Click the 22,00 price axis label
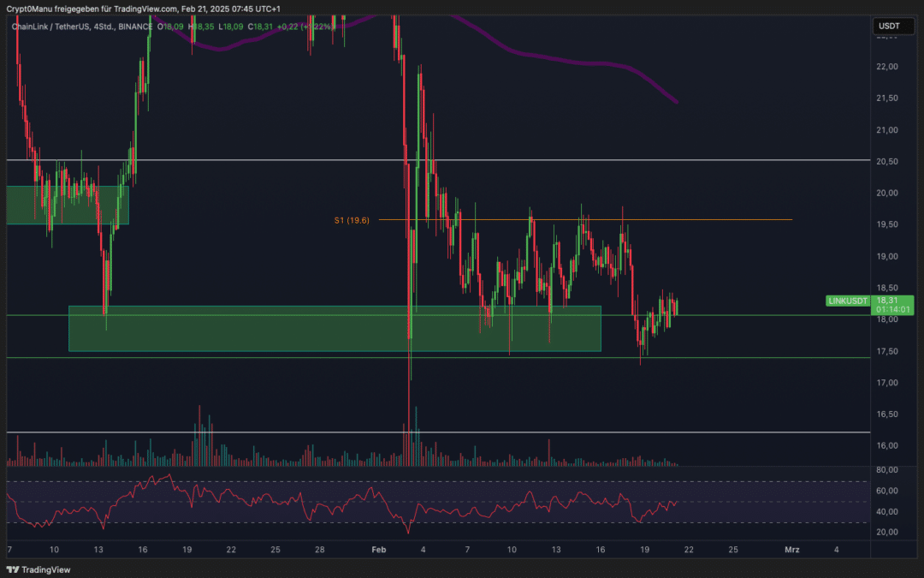Screen dimensions: 924x578 (887, 67)
